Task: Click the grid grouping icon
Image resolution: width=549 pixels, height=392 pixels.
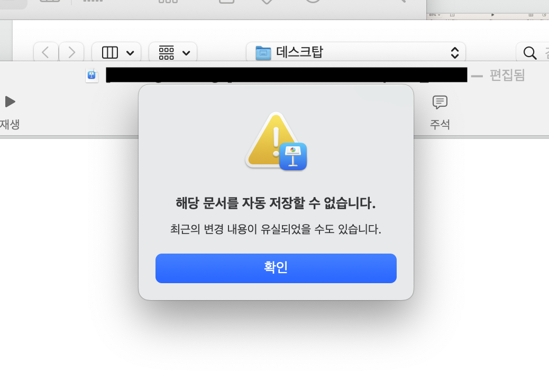Action: 166,52
